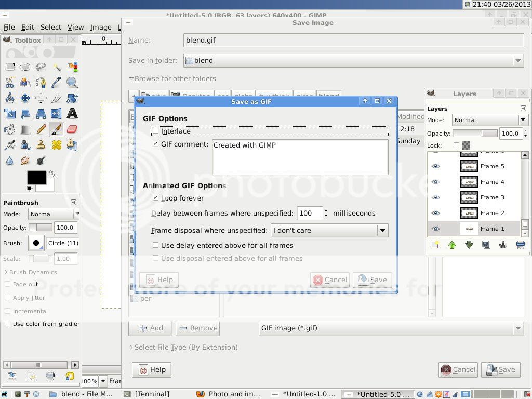Viewport: 532px width, 399px height.
Task: Select the Free Select lasso tool
Action: click(x=41, y=67)
